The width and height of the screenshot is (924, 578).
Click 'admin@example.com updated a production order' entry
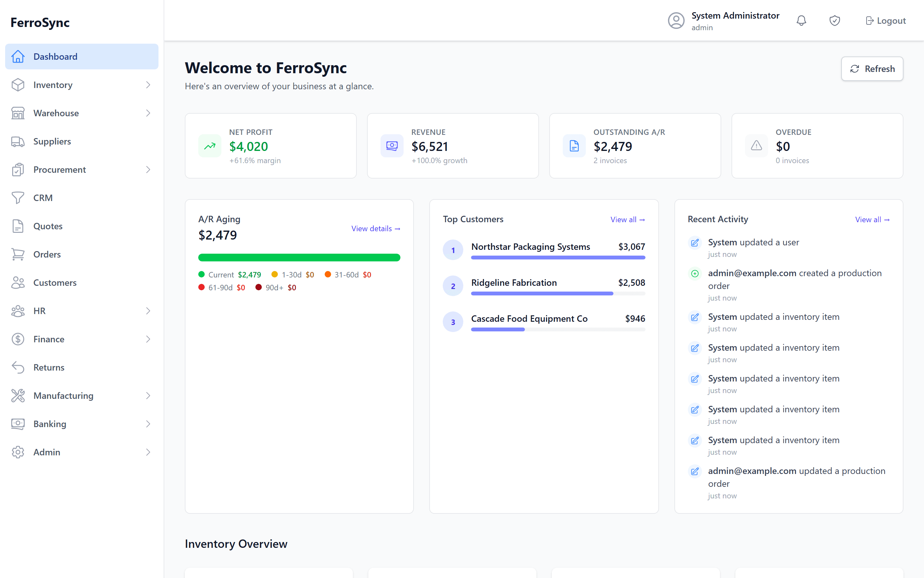click(789, 483)
